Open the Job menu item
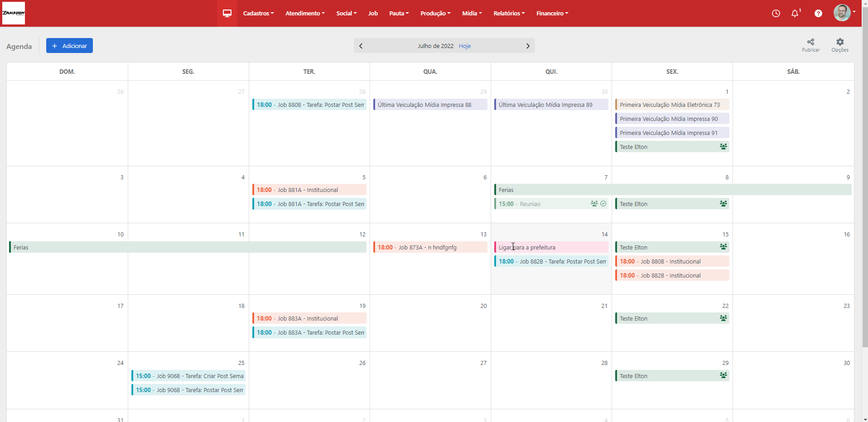The height and width of the screenshot is (422, 868). click(x=373, y=13)
